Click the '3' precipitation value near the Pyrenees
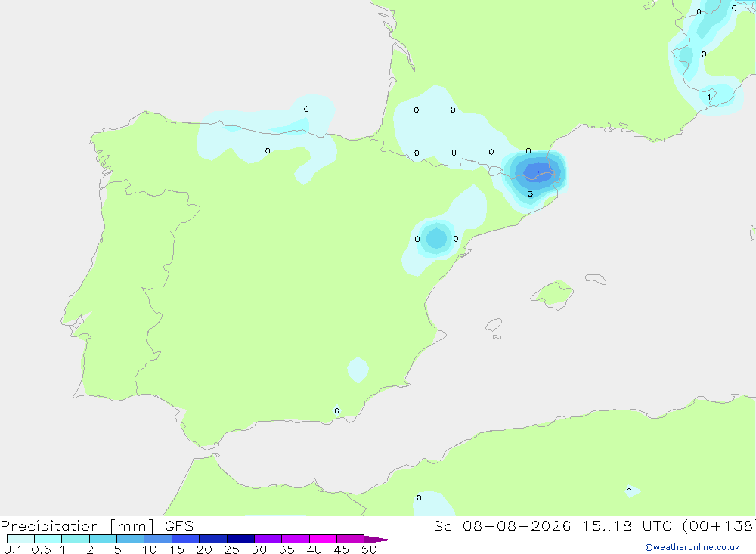The width and height of the screenshot is (756, 554). click(531, 193)
